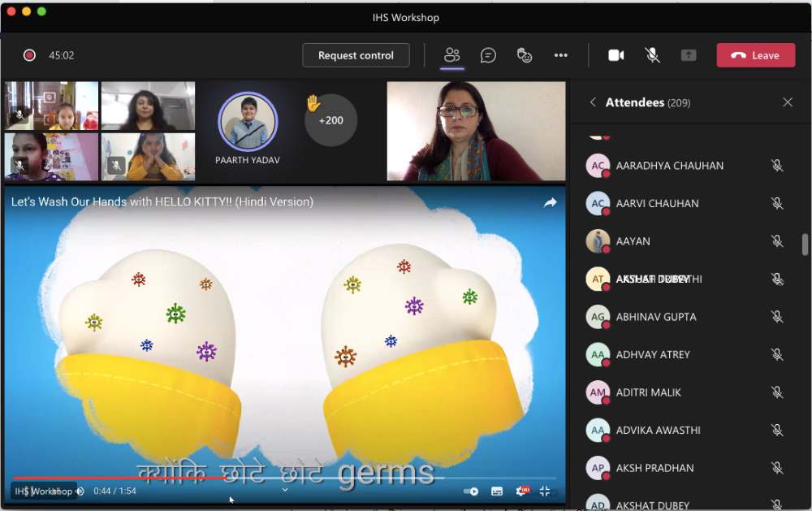Close the Attendees panel

(788, 102)
